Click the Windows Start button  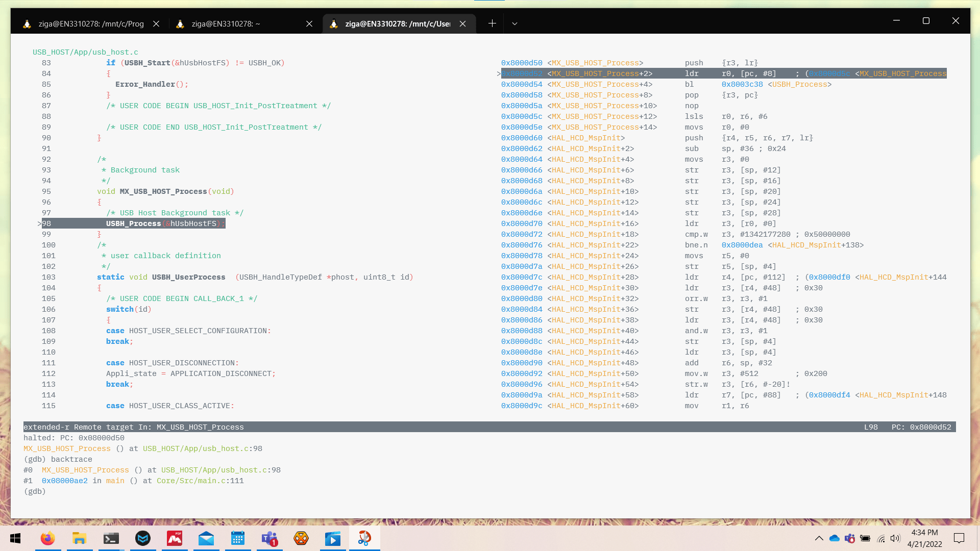tap(15, 538)
